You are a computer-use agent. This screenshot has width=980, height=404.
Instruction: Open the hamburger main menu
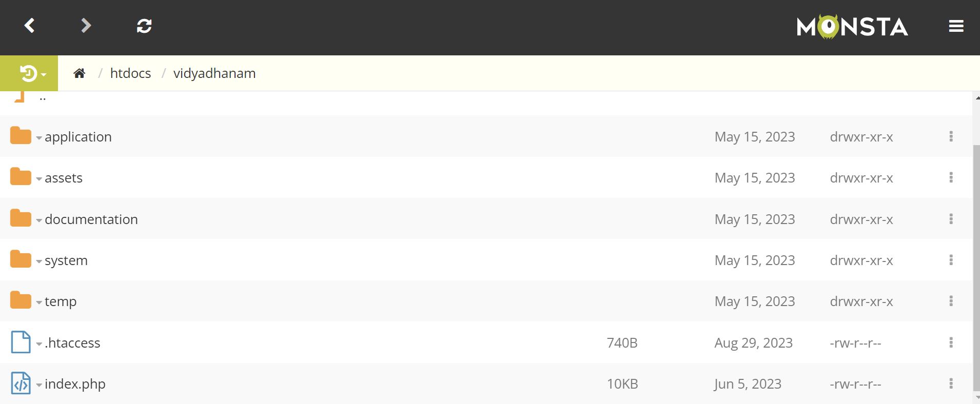click(x=956, y=26)
